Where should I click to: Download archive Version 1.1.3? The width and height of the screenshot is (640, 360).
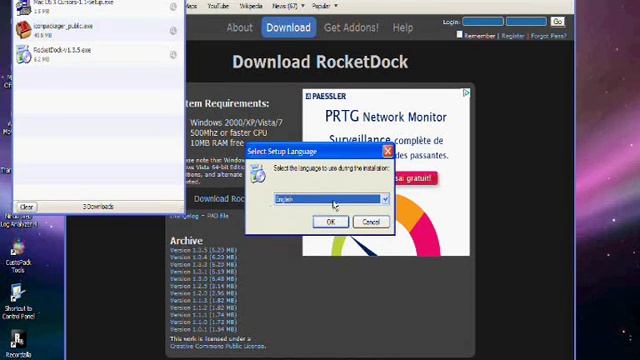pos(203,300)
